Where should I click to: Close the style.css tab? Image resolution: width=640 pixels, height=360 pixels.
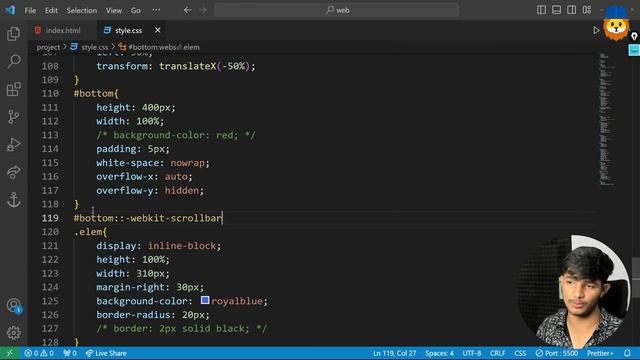158,30
